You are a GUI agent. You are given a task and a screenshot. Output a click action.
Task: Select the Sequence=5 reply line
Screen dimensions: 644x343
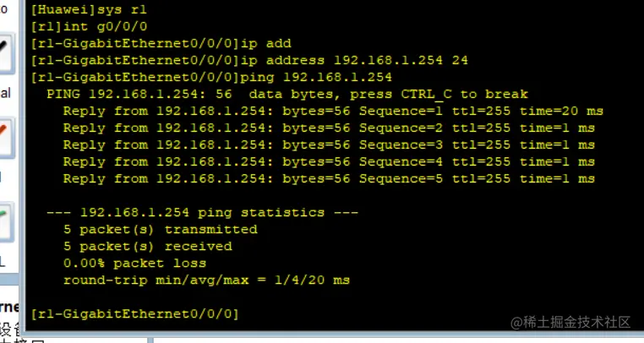pyautogui.click(x=329, y=179)
